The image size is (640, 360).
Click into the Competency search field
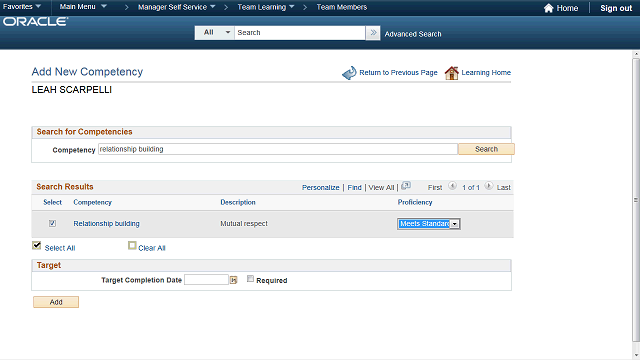tap(278, 149)
